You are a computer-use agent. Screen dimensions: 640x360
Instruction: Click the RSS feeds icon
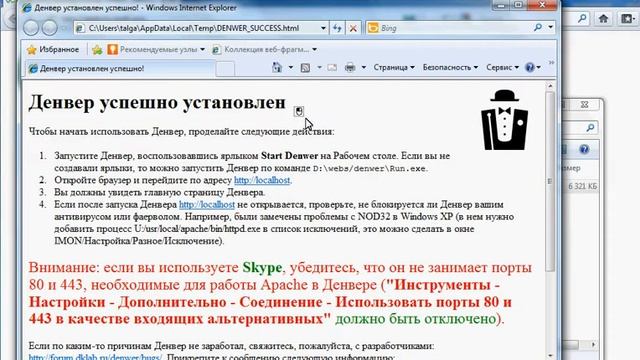pos(305,68)
